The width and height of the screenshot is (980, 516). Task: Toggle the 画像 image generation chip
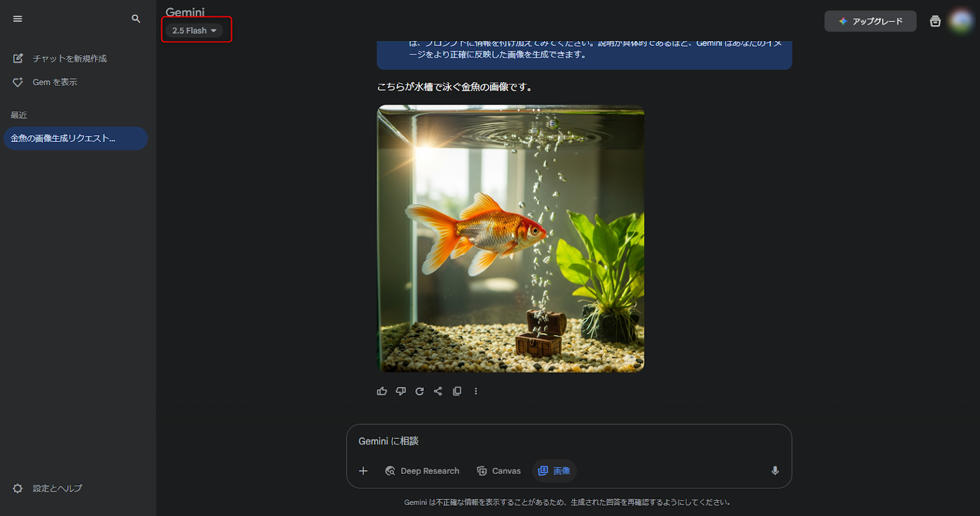tap(554, 471)
